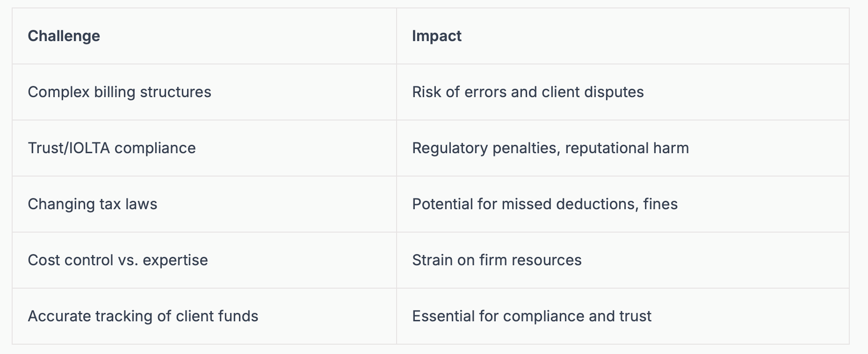
Task: Select the 'Changing tax laws' cell
Action: [x=92, y=204]
